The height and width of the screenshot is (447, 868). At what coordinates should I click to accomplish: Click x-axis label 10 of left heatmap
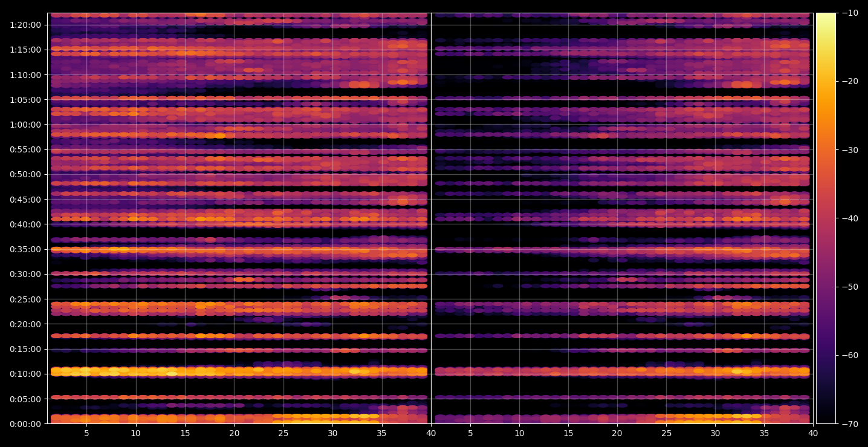pyautogui.click(x=136, y=433)
